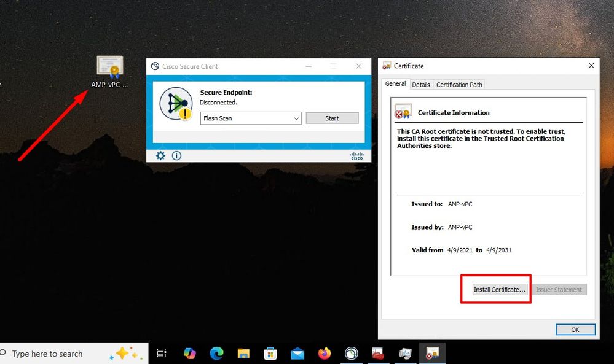Switch to Cisco Secure Client taskbar icon
Screen dimensions: 614x364
click(351, 354)
